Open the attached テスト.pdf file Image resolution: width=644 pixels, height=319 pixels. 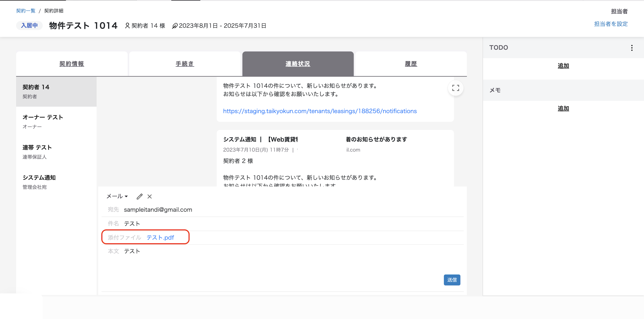(160, 237)
